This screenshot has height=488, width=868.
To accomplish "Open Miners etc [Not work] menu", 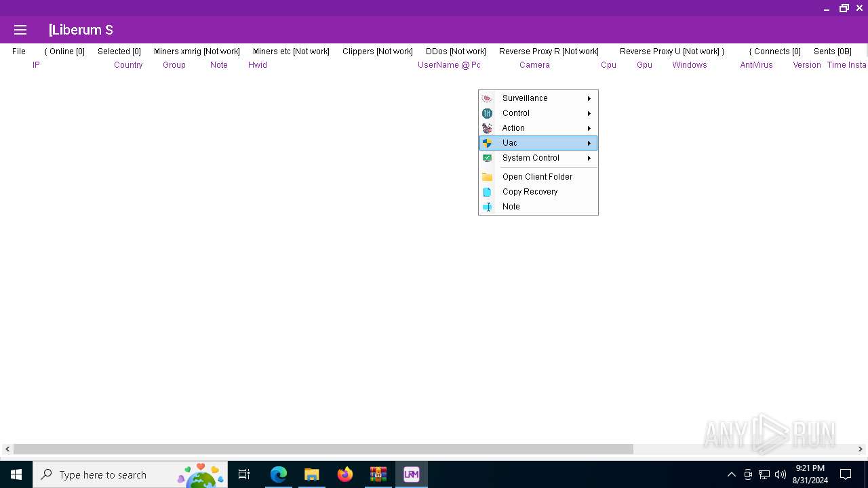I will [x=291, y=52].
